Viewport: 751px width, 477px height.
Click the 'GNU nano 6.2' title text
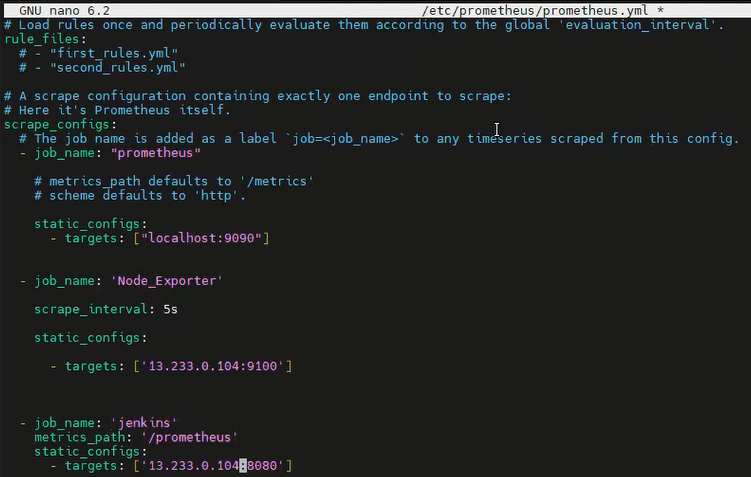64,11
